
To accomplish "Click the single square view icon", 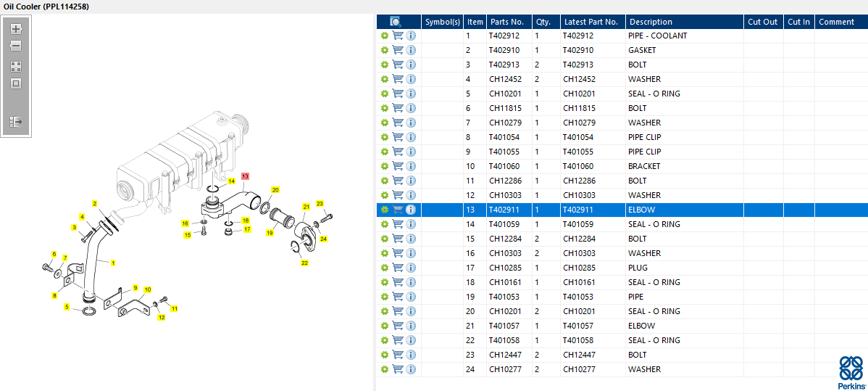I will click(16, 83).
